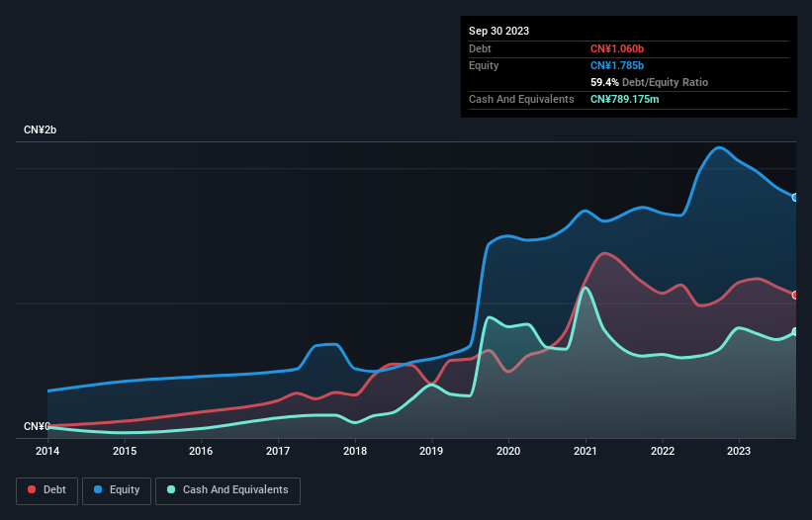Click the Debt label in the tooltip

coord(480,48)
